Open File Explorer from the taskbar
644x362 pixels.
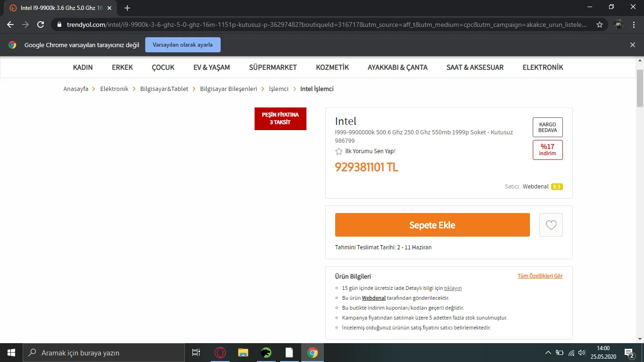click(x=243, y=352)
